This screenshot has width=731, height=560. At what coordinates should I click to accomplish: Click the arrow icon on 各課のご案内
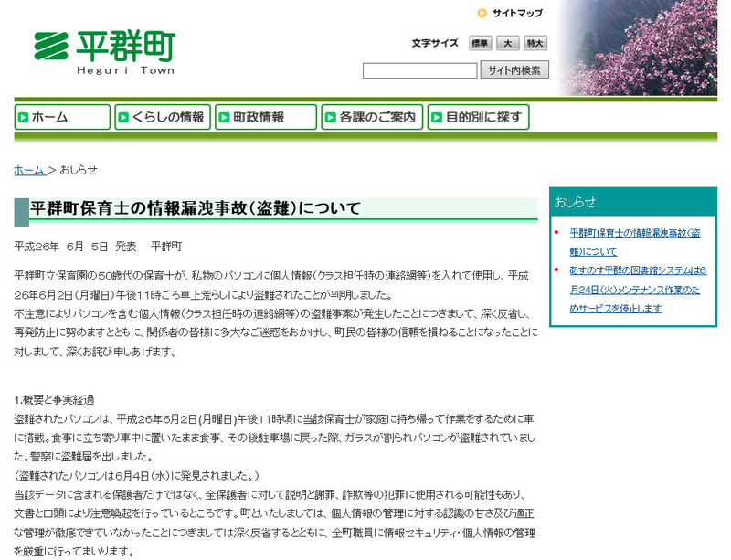330,117
